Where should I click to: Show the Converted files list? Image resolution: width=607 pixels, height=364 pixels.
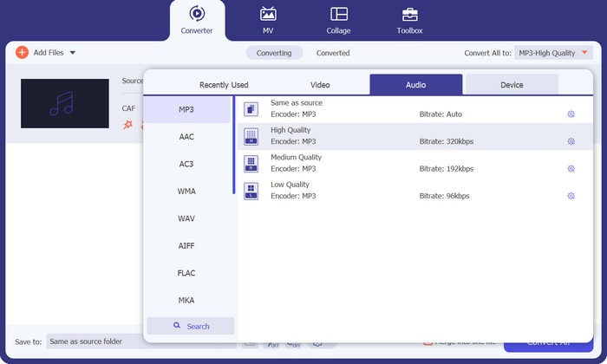click(x=333, y=53)
